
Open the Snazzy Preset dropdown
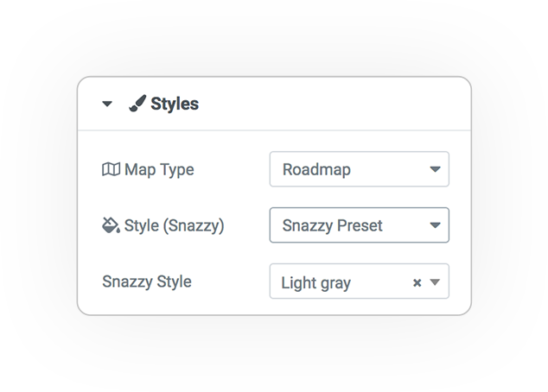pyautogui.click(x=360, y=225)
